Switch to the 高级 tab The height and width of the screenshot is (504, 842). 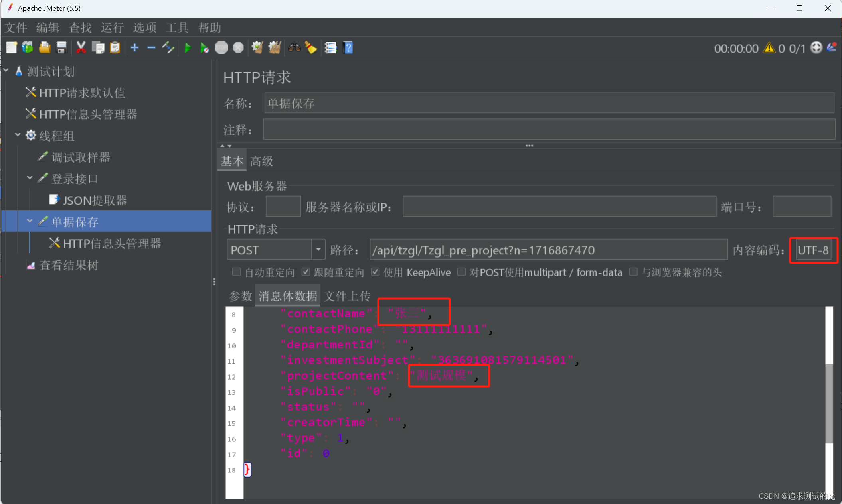[261, 161]
